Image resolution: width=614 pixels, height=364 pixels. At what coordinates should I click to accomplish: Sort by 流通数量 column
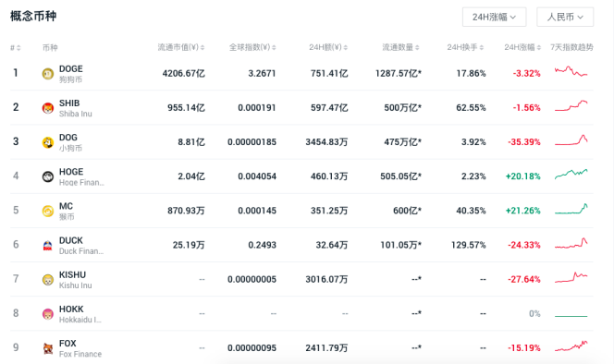(x=400, y=47)
